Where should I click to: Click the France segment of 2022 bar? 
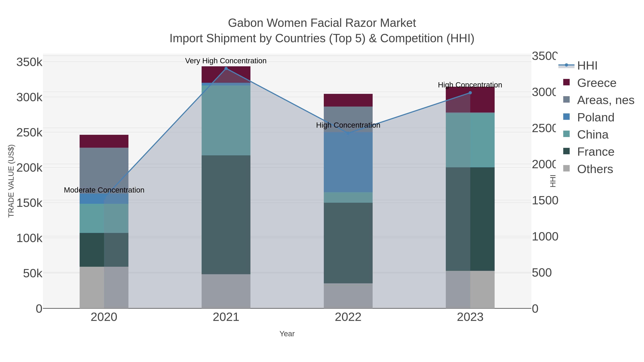(x=348, y=243)
